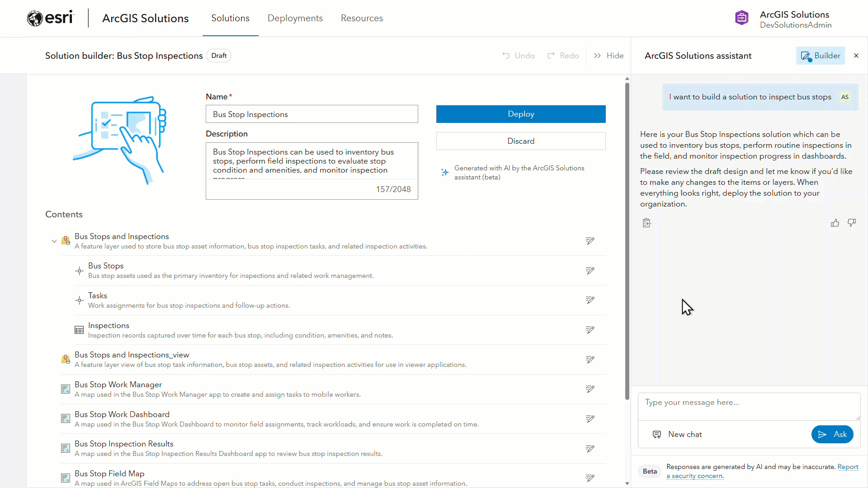Click the assistant message input box
This screenshot has height=488, width=868.
tap(749, 406)
